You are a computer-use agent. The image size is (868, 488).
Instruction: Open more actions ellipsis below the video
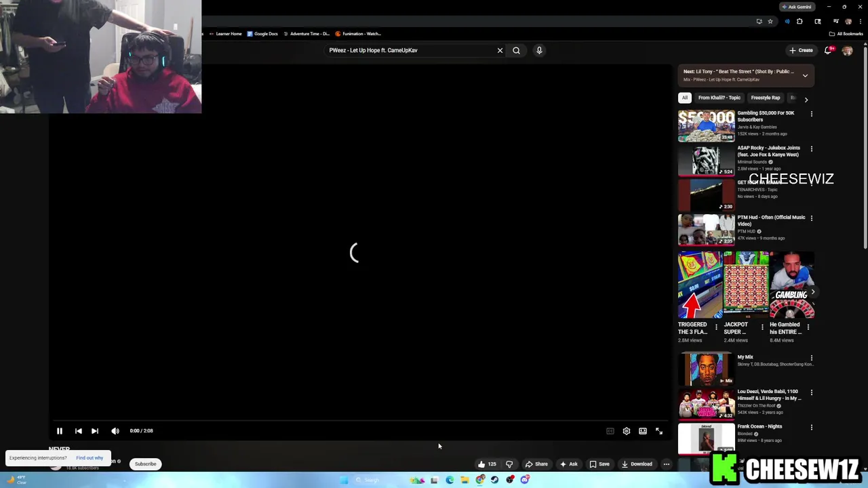(x=667, y=464)
